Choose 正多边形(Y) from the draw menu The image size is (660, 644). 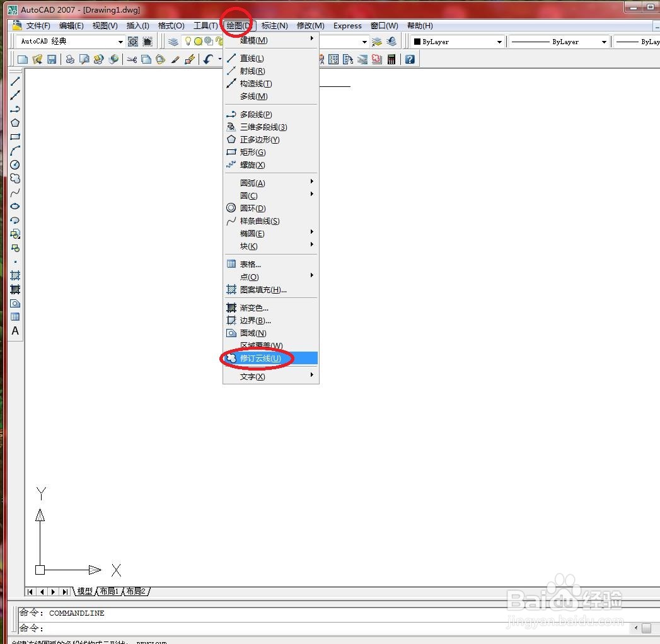tap(270, 140)
